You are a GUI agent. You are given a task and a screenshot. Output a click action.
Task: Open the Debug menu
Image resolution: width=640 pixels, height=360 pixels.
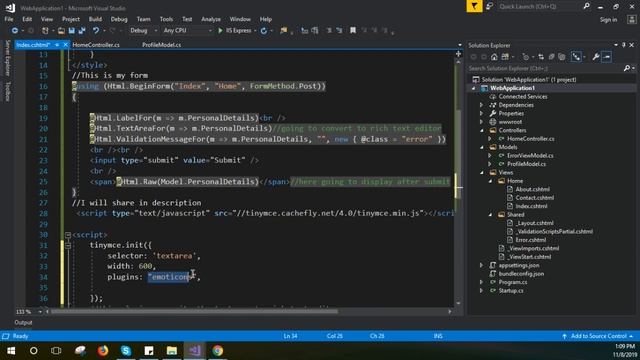119,19
